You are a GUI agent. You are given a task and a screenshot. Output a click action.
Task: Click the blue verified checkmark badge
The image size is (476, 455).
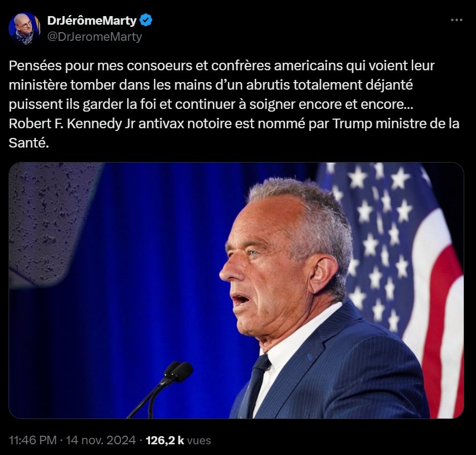click(x=146, y=20)
